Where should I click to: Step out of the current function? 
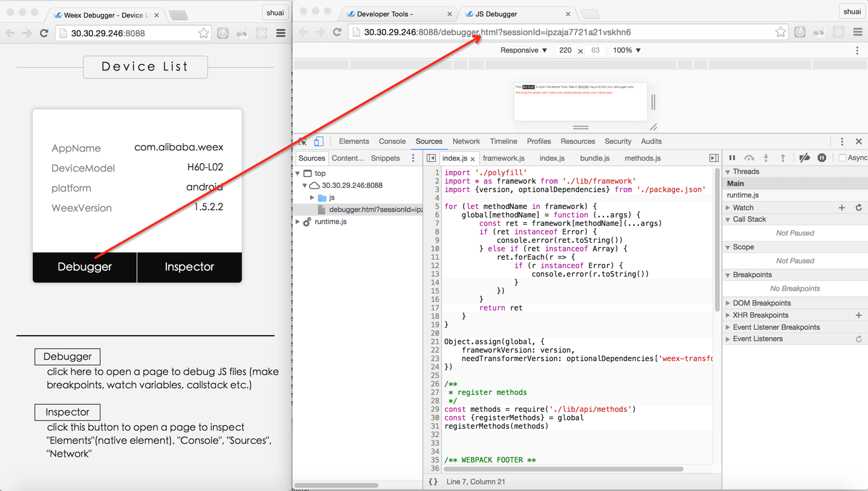coord(783,158)
